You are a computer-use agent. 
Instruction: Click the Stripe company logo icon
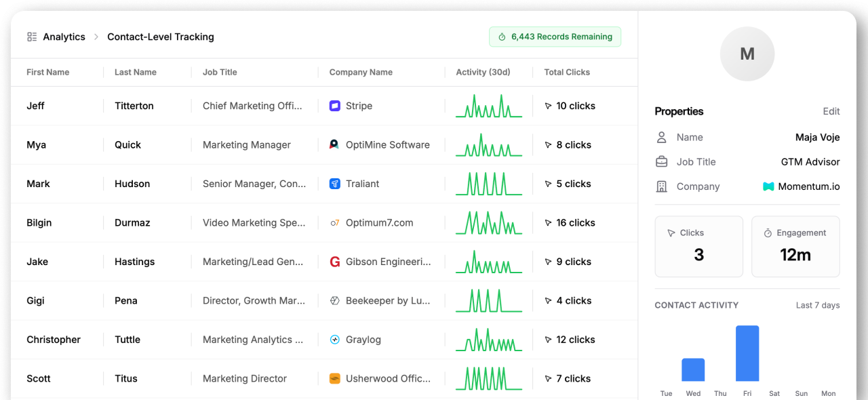click(x=334, y=106)
